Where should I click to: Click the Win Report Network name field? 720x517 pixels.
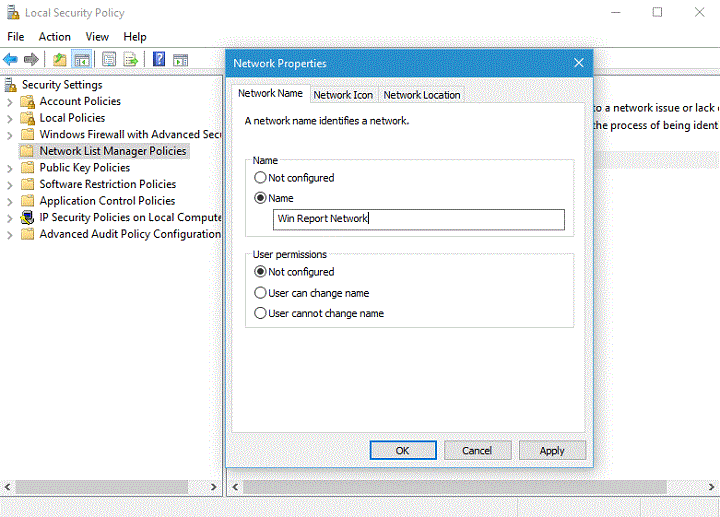(418, 219)
